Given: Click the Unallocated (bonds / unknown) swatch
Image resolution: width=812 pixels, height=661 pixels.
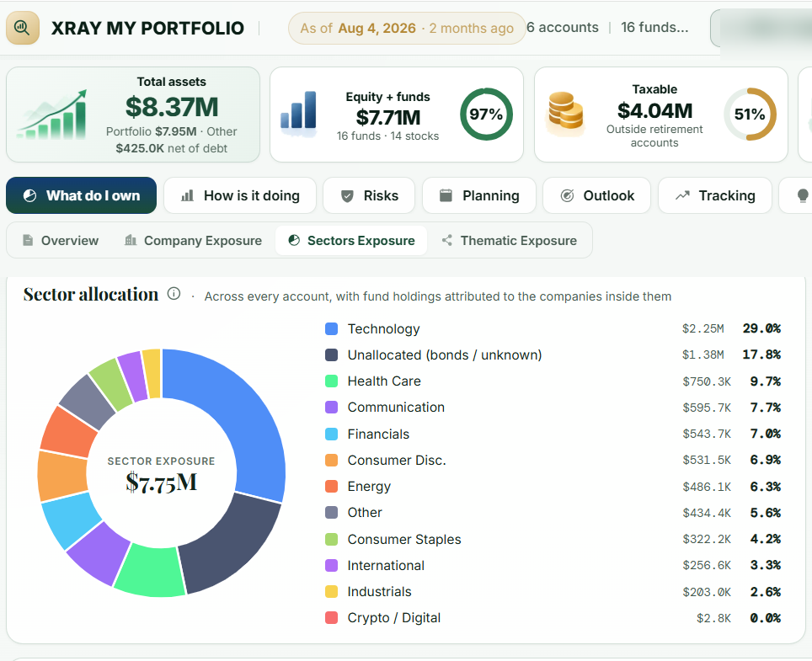Looking at the screenshot, I should (x=331, y=354).
